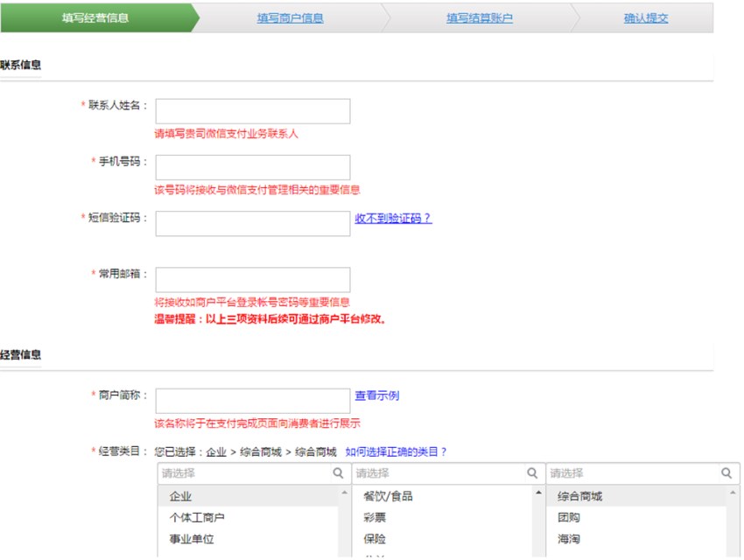
Task: Click the 请填写贵司微信支付业务联系人 hint
Action: pos(227,134)
